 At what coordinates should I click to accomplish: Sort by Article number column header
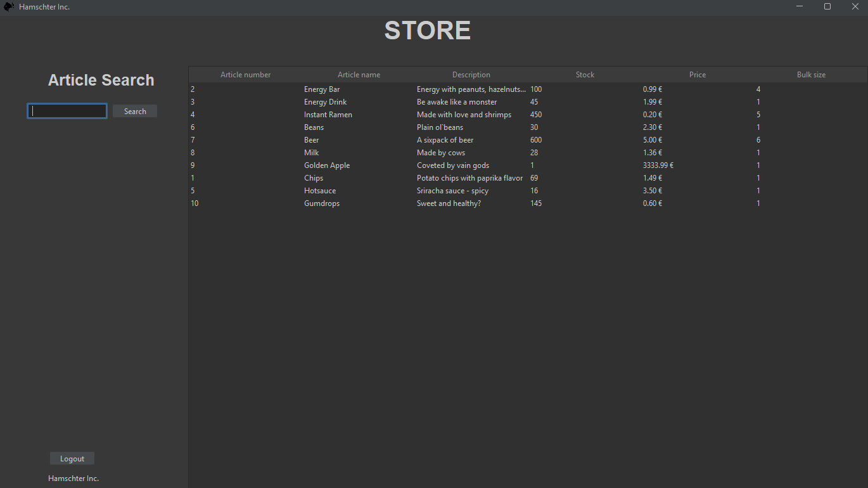(245, 75)
